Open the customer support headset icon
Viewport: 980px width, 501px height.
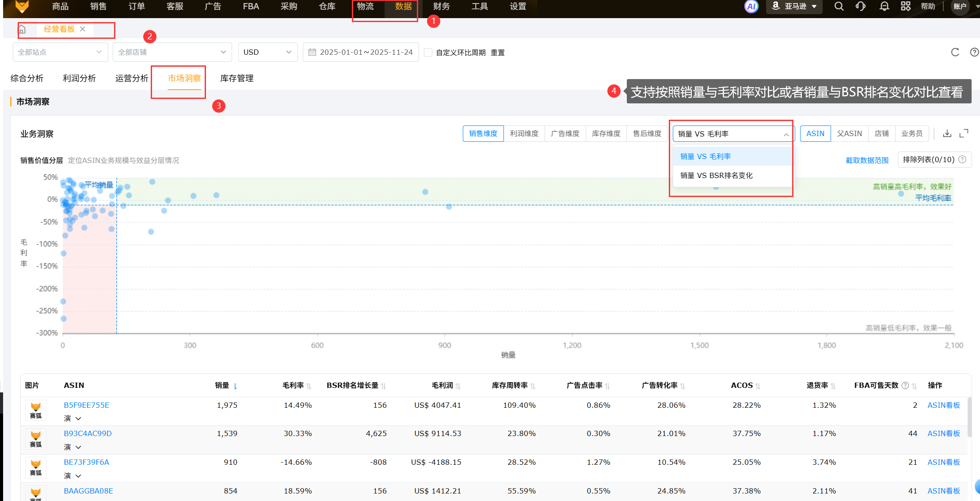[860, 6]
